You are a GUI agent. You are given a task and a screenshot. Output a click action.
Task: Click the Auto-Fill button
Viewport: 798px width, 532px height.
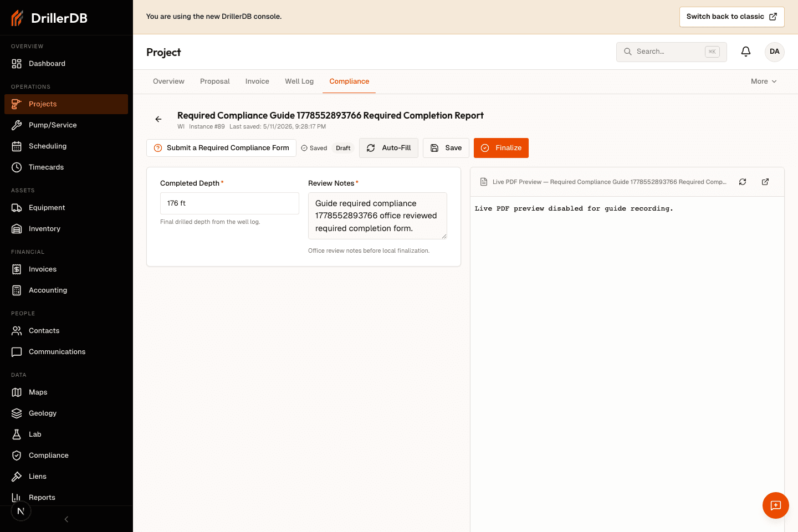tap(388, 148)
